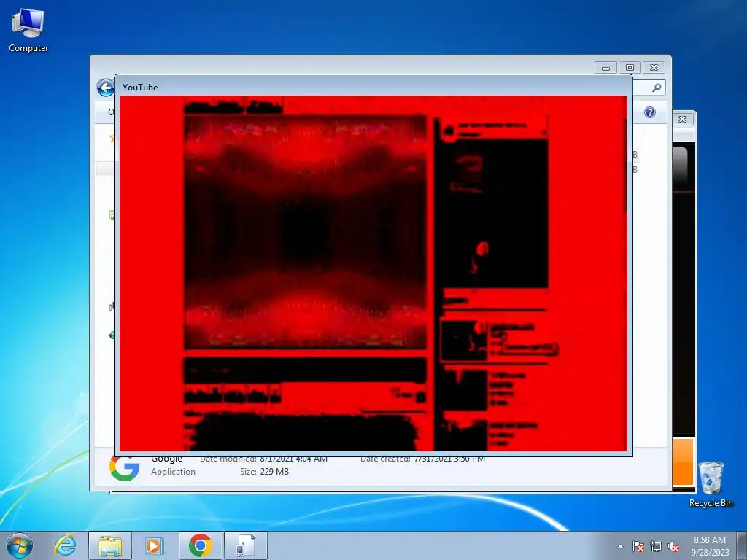Click the Show desktop strip
This screenshot has width=747, height=560.
click(742, 545)
